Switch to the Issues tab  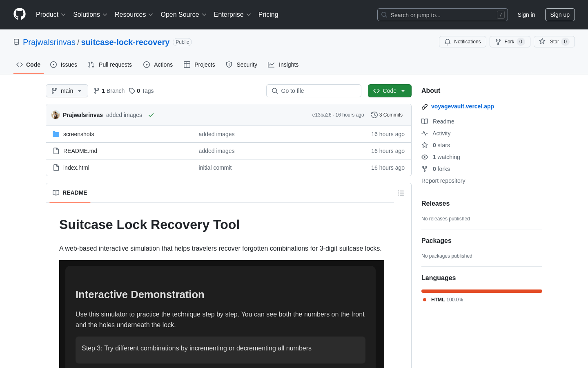[64, 65]
